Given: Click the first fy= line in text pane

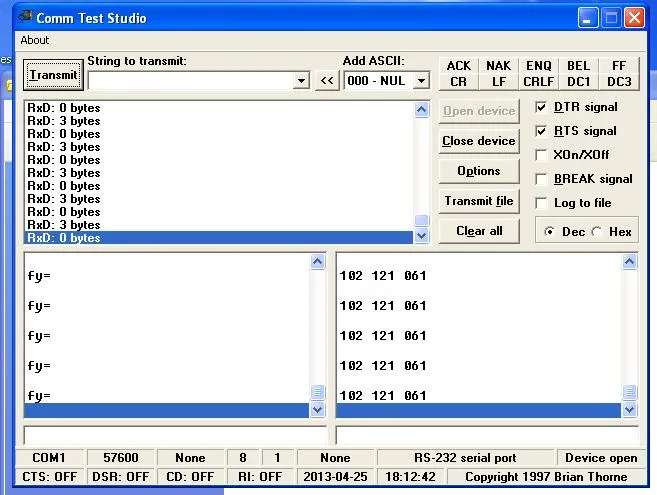Looking at the screenshot, I should click(x=39, y=276).
